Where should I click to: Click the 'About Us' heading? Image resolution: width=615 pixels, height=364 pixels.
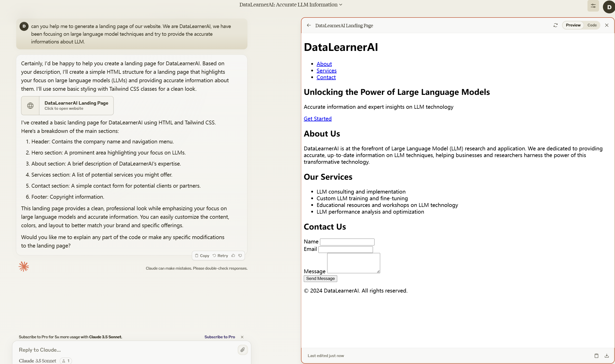coord(322,133)
